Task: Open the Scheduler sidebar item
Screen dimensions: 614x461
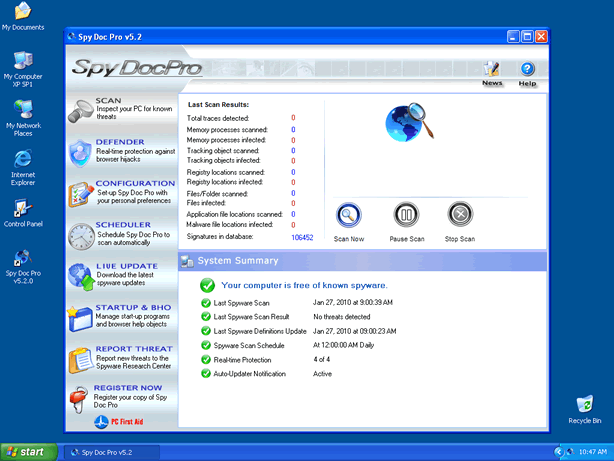Action: point(120,235)
